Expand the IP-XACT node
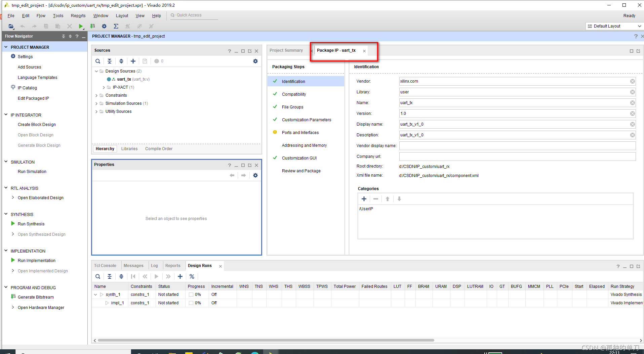This screenshot has height=354, width=644. pos(104,87)
